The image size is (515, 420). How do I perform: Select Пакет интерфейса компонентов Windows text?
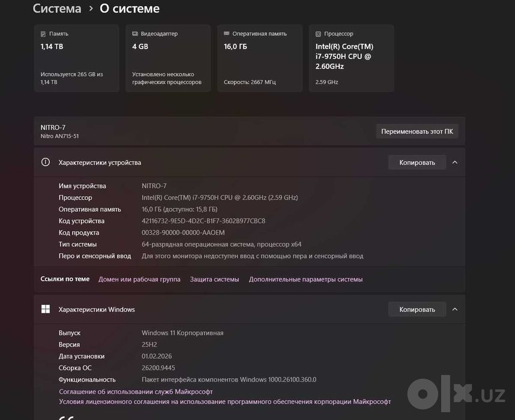(229, 380)
